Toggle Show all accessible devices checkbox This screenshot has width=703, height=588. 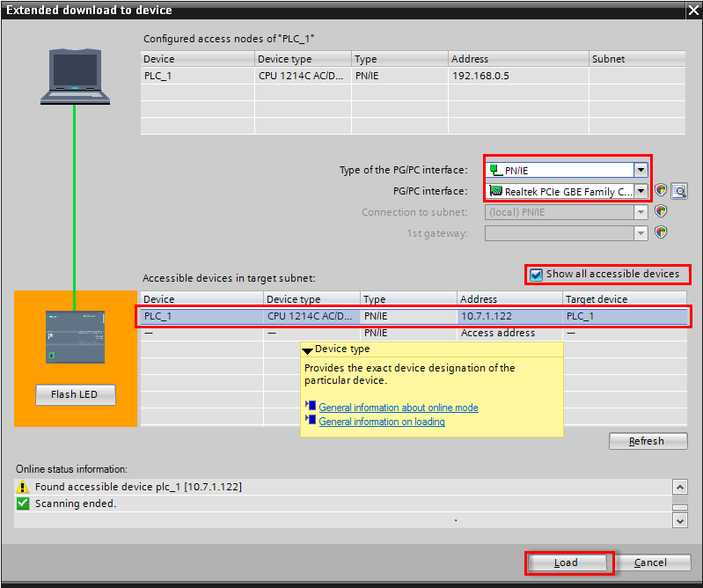tap(537, 275)
